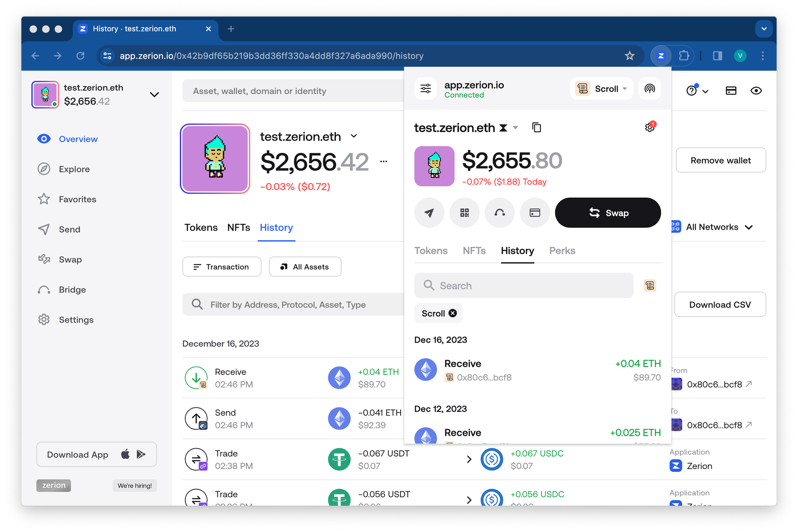Viewport: 798px width, 532px height.
Task: Open the Dec 16 Receive +0.04 ETH popup entry
Action: coord(537,370)
